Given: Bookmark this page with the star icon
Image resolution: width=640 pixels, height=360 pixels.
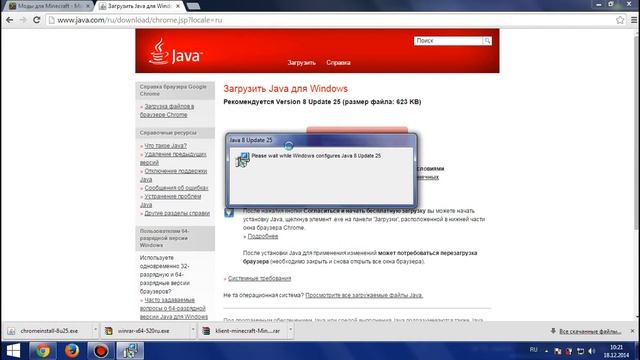Looking at the screenshot, I should tap(620, 20).
